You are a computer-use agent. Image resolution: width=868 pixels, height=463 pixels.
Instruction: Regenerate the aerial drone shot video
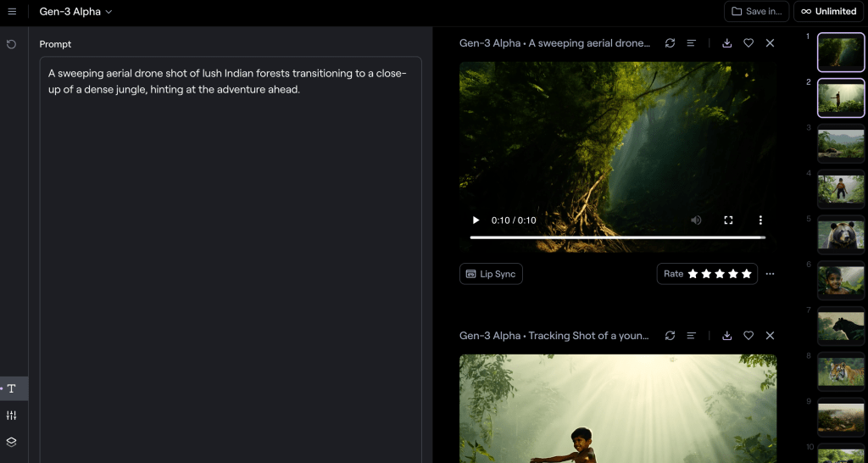click(670, 43)
